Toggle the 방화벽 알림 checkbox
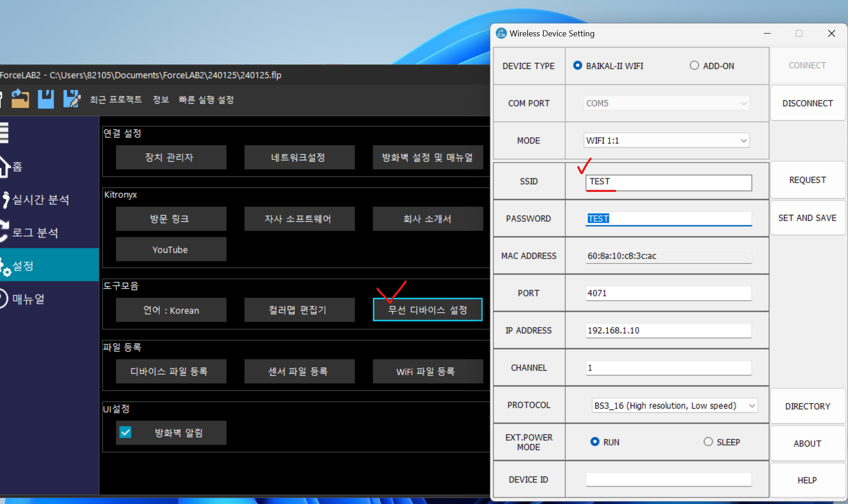The image size is (848, 504). tap(125, 432)
